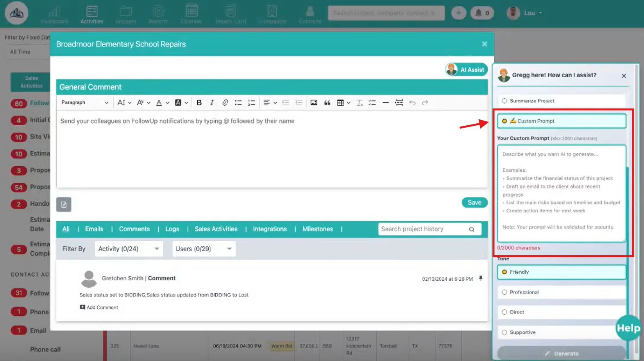Pin Gretchen Smith's comment entry

click(481, 278)
